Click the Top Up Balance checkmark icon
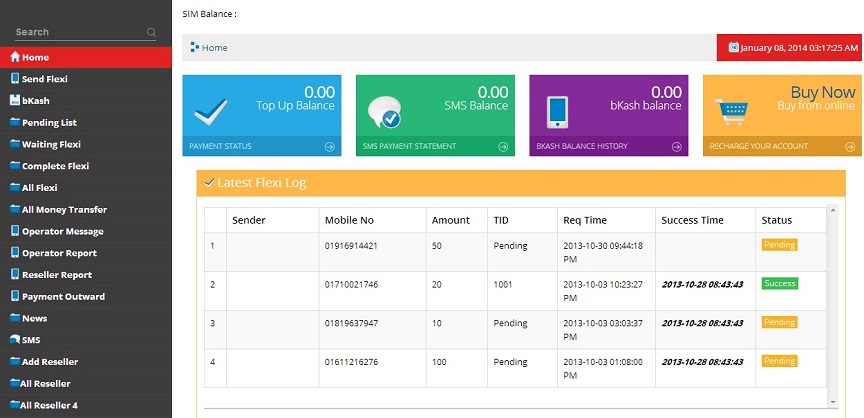 pos(210,112)
